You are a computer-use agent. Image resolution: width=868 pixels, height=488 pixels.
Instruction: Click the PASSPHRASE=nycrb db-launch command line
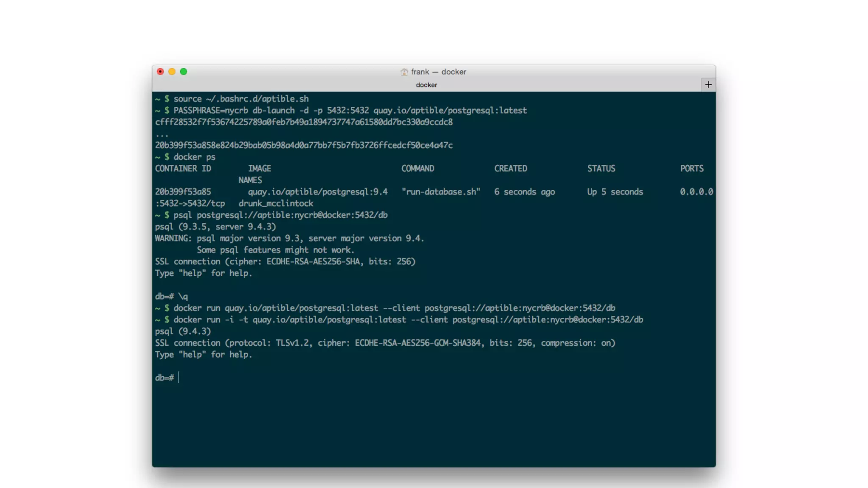(350, 111)
